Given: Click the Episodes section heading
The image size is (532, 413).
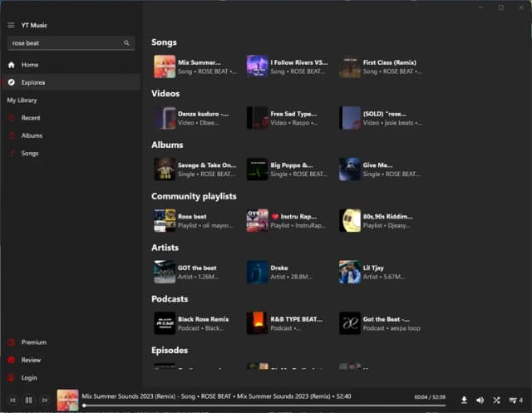Looking at the screenshot, I should coord(170,351).
